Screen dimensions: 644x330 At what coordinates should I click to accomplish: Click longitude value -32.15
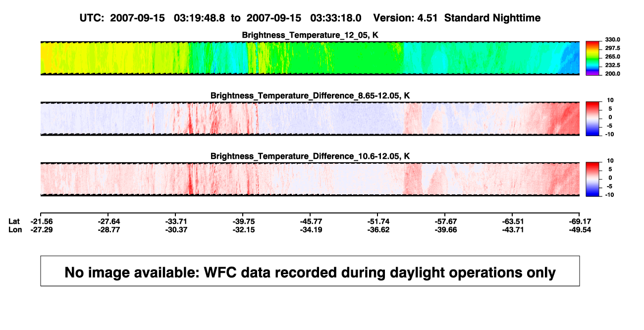pyautogui.click(x=244, y=230)
